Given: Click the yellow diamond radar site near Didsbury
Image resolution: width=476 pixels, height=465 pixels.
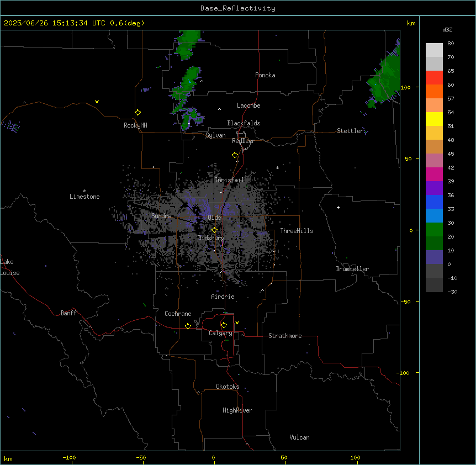Looking at the screenshot, I should pyautogui.click(x=214, y=230).
